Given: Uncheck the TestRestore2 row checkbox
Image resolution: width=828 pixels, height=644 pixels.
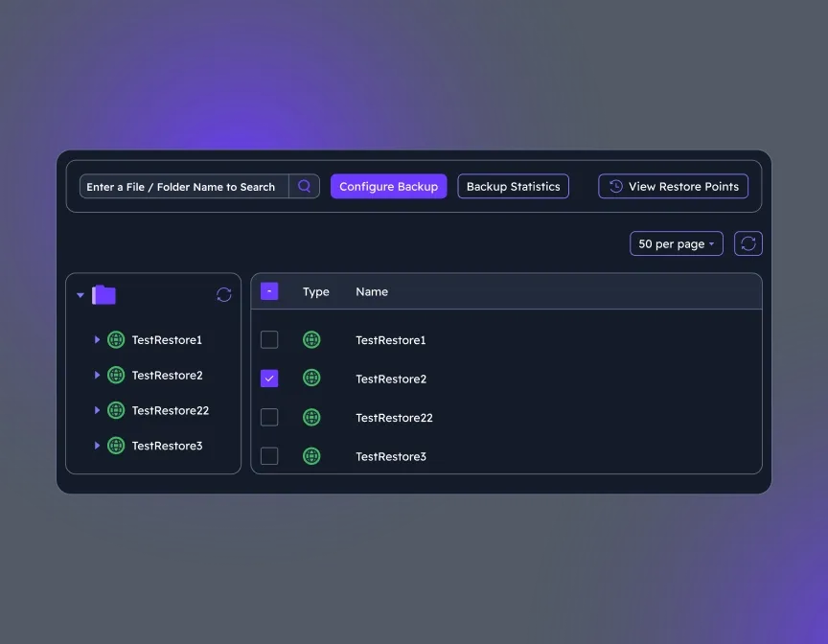Looking at the screenshot, I should [x=269, y=379].
